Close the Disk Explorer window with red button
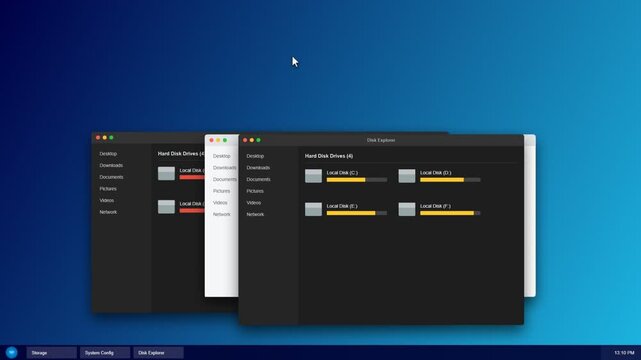The width and height of the screenshot is (641, 360). (x=245, y=140)
